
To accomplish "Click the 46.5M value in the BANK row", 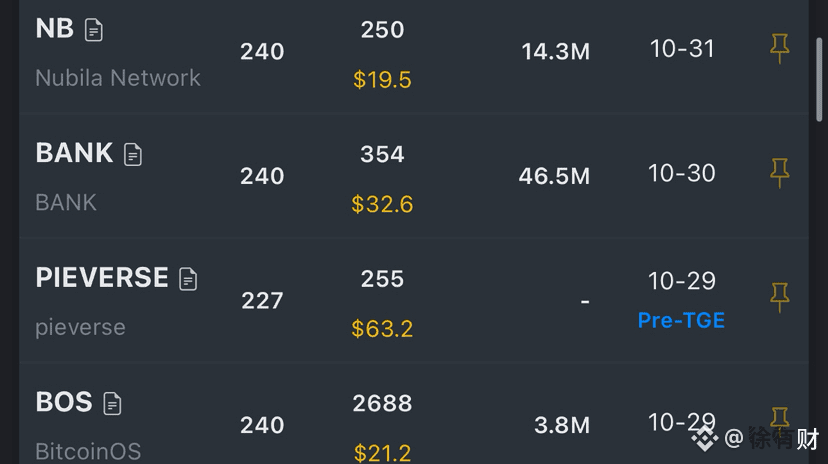I will coord(554,176).
